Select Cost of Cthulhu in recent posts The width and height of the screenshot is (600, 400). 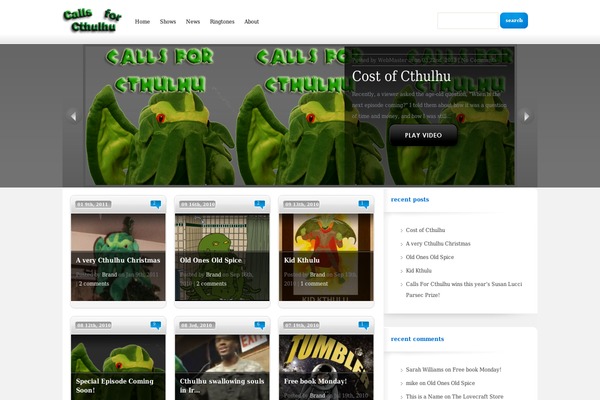pyautogui.click(x=425, y=230)
